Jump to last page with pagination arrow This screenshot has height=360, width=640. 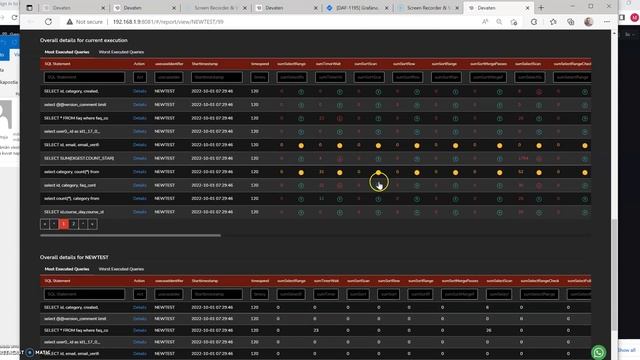pyautogui.click(x=93, y=224)
